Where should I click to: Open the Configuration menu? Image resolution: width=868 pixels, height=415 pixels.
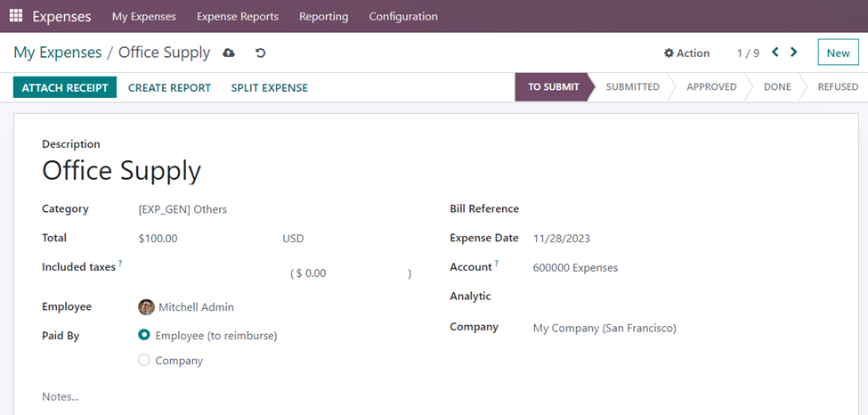[403, 16]
